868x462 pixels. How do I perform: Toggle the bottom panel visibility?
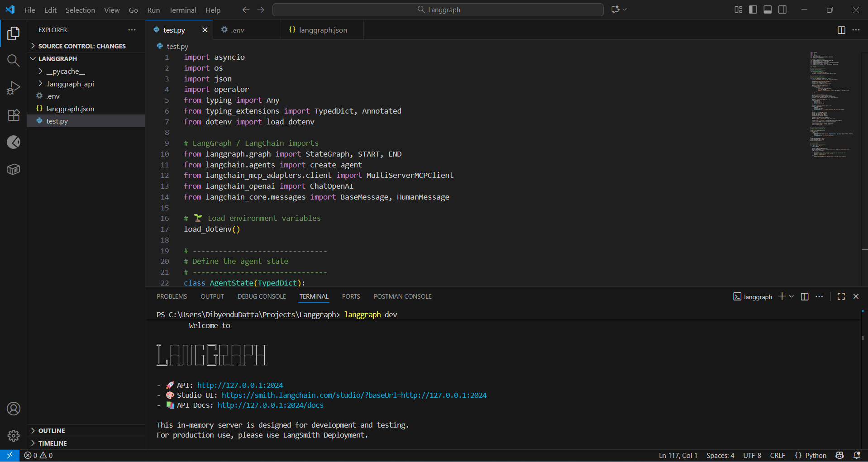click(x=768, y=10)
